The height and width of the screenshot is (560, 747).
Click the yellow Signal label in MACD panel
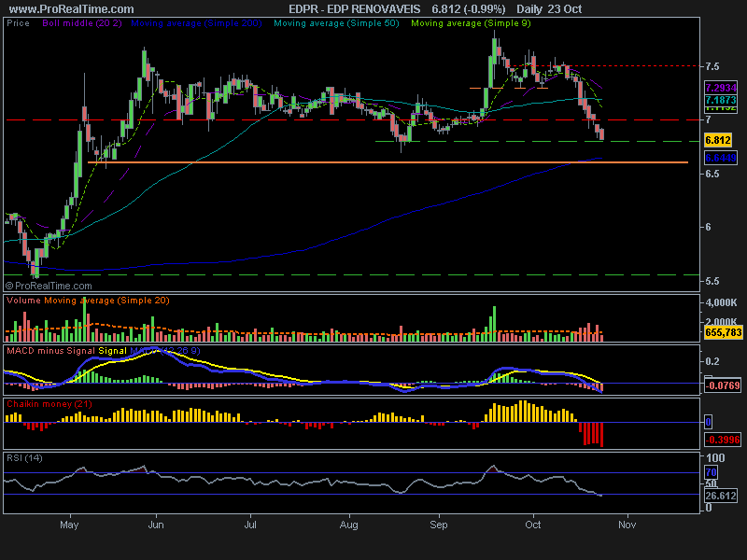(x=112, y=351)
